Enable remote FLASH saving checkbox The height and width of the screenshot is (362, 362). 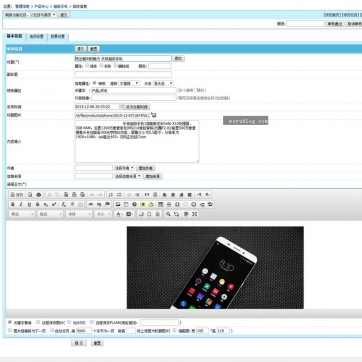click(x=93, y=322)
